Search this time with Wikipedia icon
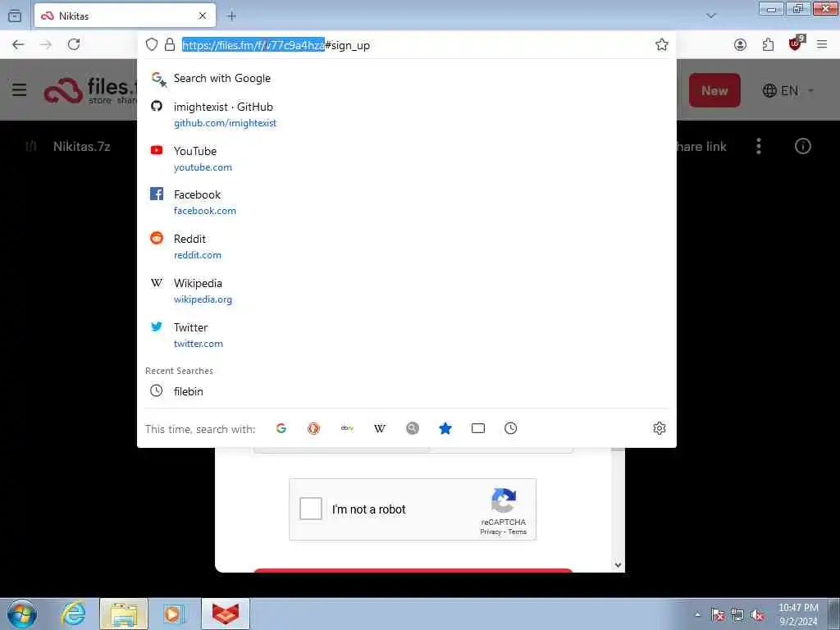 [380, 428]
